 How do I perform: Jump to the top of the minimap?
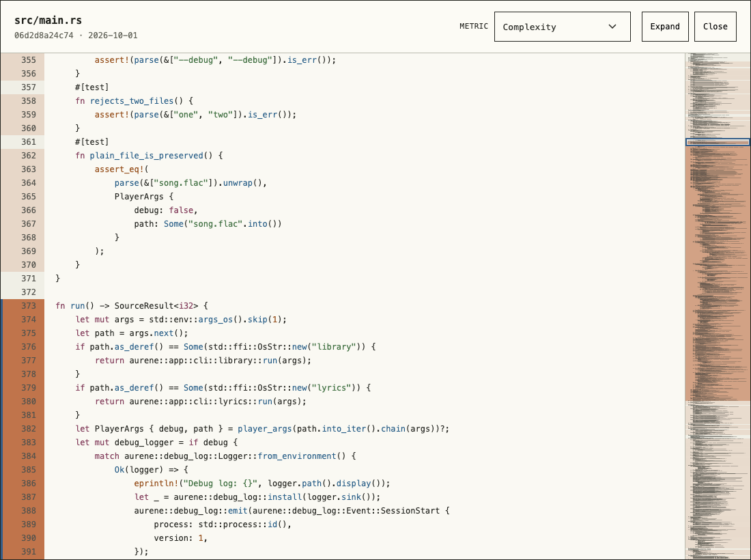[718, 55]
